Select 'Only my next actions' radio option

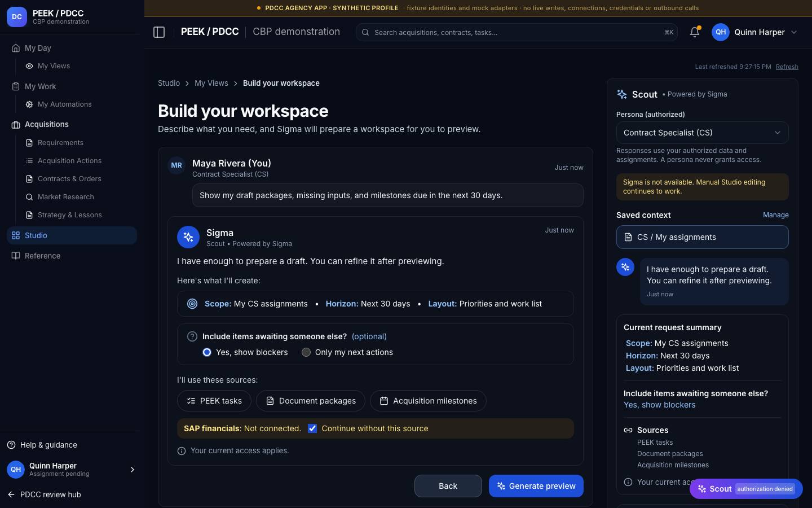306,352
